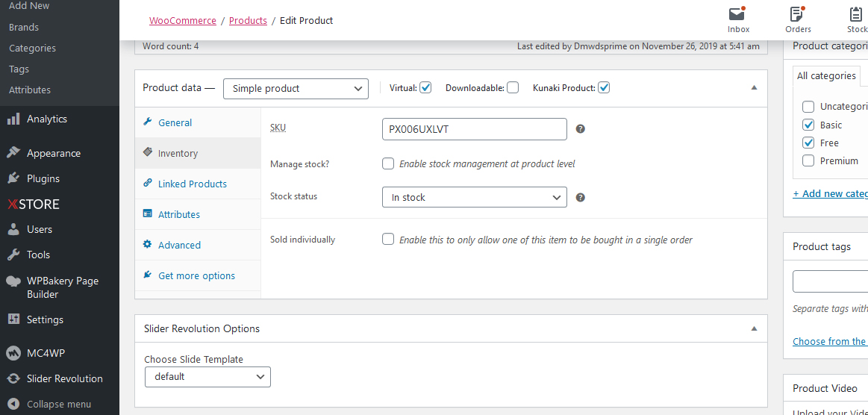This screenshot has width=868, height=415.
Task: Click the Settings sliders icon
Action: tap(14, 319)
